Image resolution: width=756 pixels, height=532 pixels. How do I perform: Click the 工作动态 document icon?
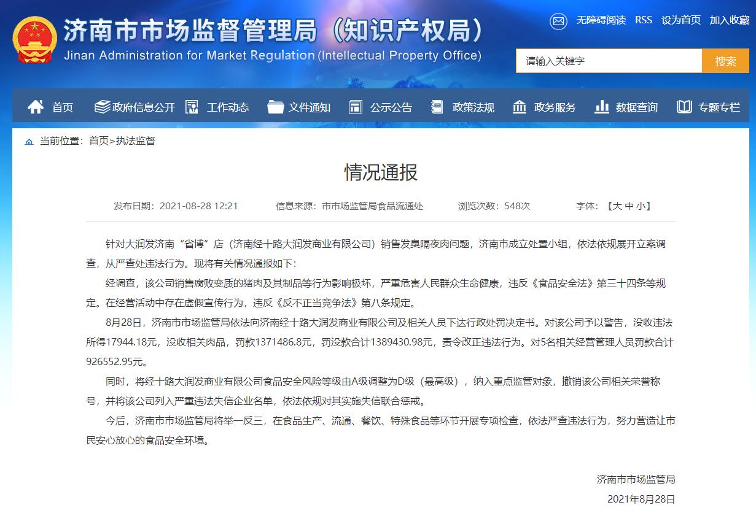(x=192, y=107)
